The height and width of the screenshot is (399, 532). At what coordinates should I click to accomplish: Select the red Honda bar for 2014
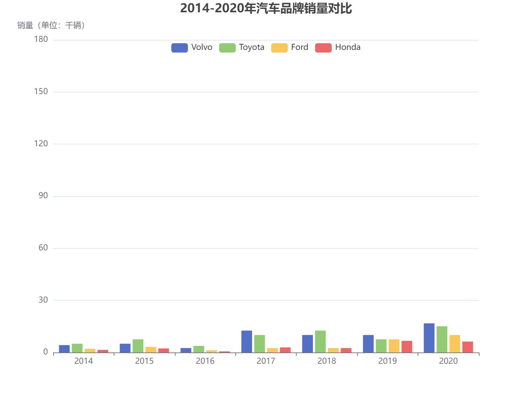click(x=103, y=351)
